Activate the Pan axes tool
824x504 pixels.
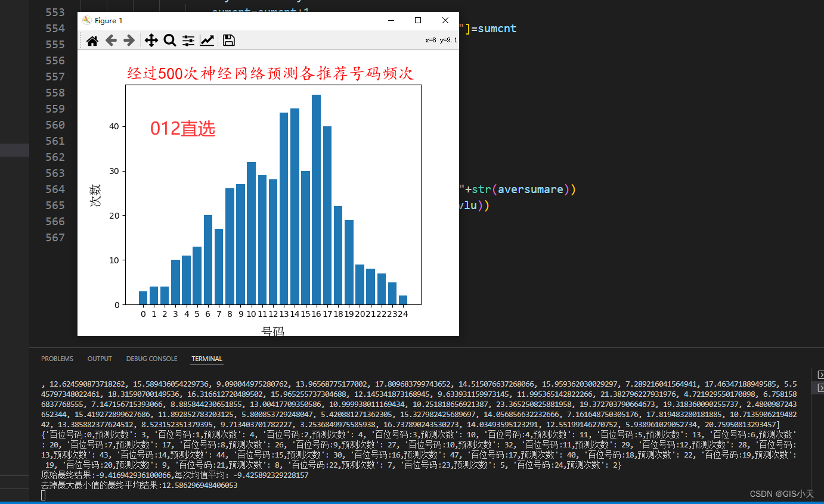pyautogui.click(x=151, y=41)
